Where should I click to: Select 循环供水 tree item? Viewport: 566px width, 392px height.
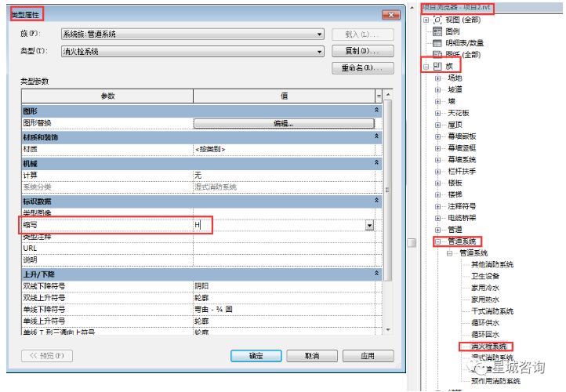tap(485, 323)
